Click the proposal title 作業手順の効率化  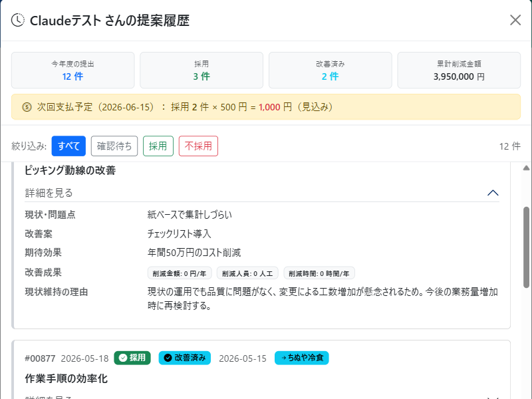pyautogui.click(x=66, y=378)
